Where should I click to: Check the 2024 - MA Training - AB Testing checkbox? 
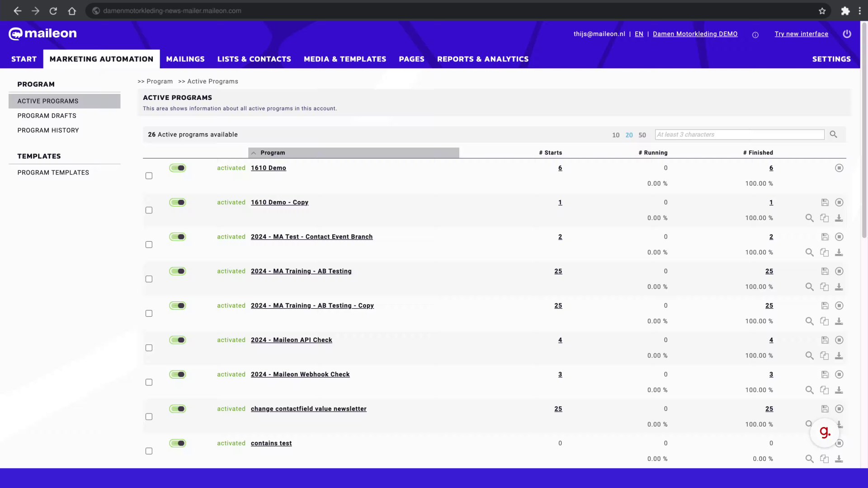point(149,279)
